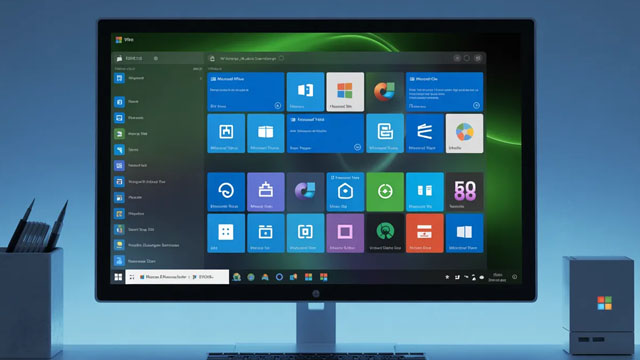The image size is (640, 360).
Task: Open the white tile with the four-color Windows logo
Action: coord(345,92)
